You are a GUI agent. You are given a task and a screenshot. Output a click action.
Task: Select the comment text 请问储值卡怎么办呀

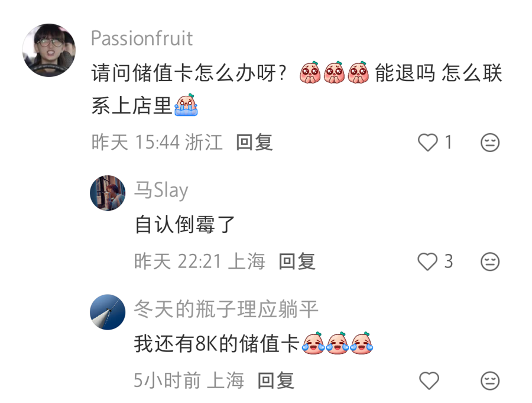click(189, 73)
